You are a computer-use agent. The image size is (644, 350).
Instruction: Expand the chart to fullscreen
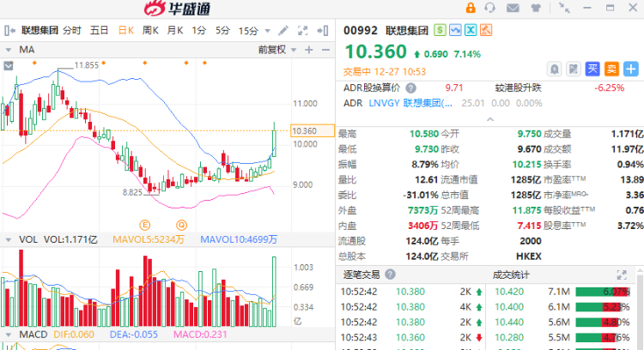point(303,30)
